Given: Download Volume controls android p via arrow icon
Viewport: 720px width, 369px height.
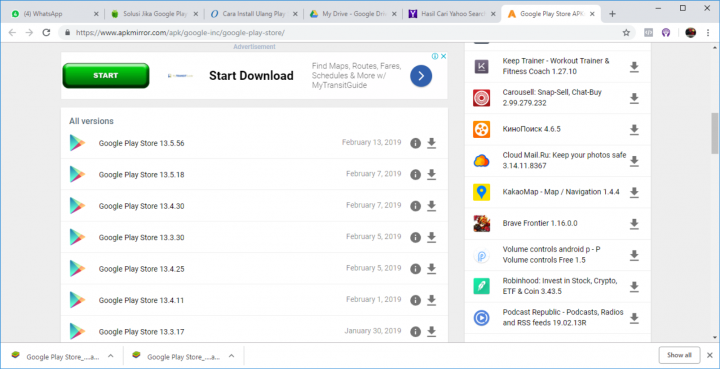Looking at the screenshot, I should tap(634, 255).
